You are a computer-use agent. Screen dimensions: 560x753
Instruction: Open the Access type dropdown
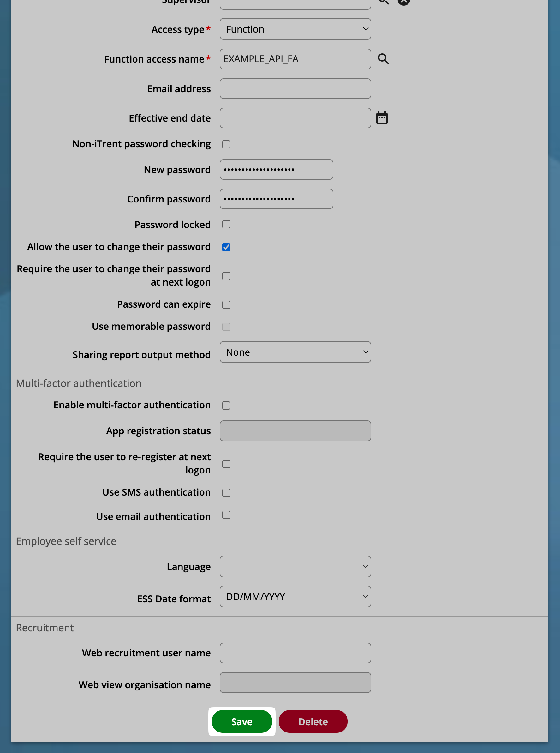coord(295,29)
